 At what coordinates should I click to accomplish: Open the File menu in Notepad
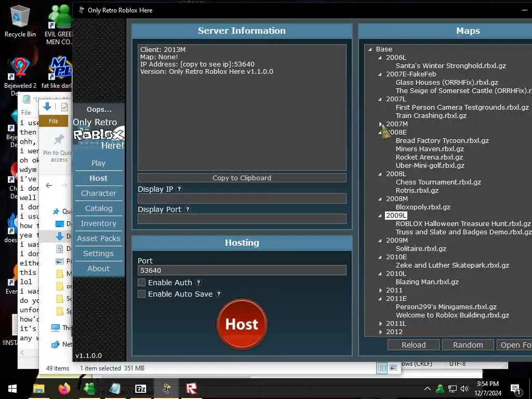26,112
